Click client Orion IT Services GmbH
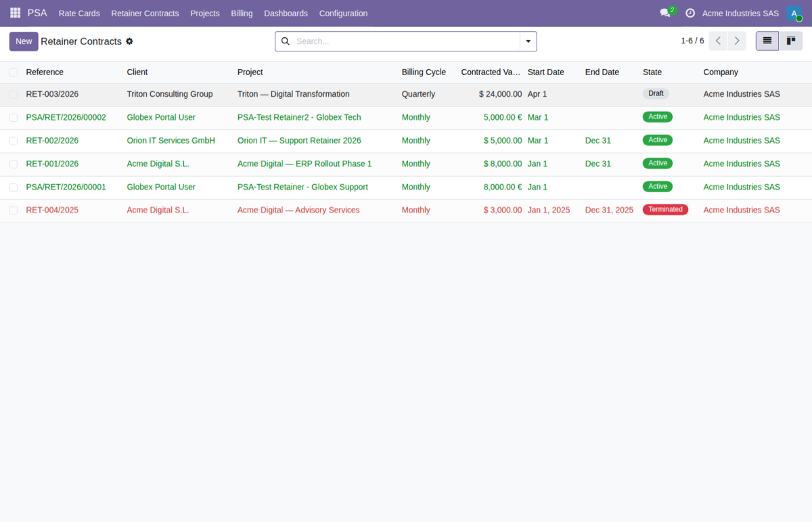 click(171, 141)
